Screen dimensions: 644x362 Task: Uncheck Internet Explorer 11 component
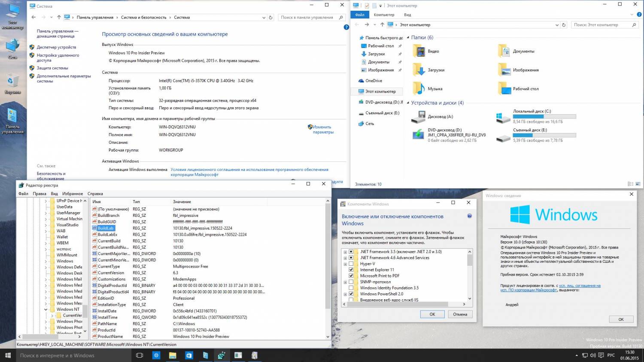pos(351,270)
